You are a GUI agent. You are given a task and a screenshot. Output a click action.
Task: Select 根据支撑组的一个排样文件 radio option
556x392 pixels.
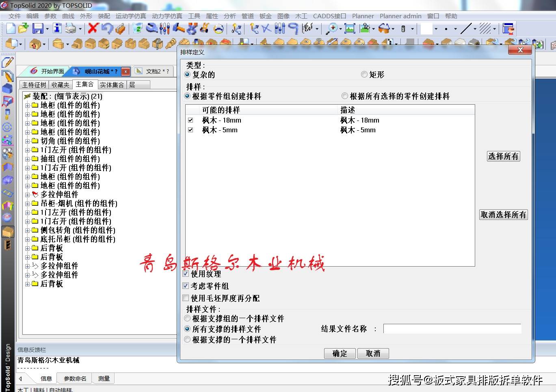point(187,319)
